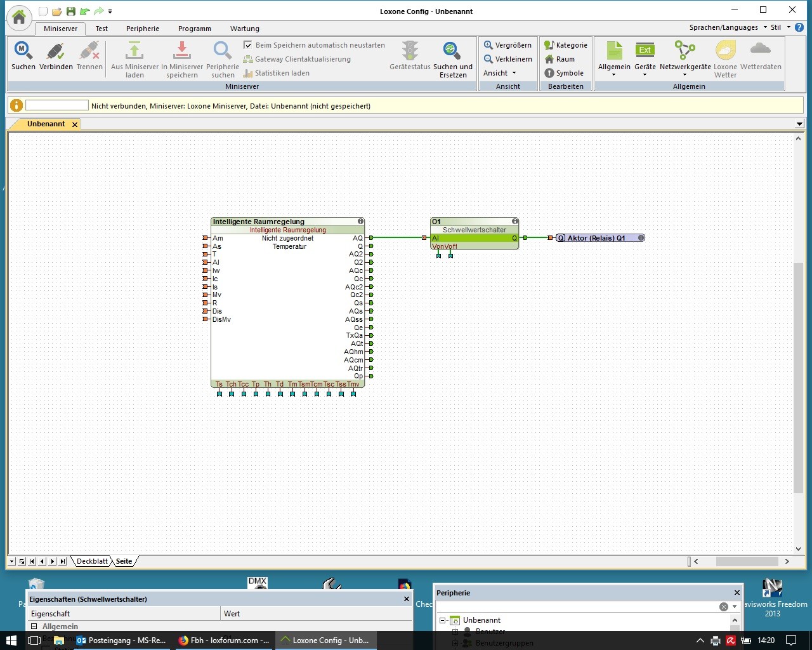812x650 pixels.
Task: Click info icon on Schwellwertschalter block
Action: [x=515, y=222]
